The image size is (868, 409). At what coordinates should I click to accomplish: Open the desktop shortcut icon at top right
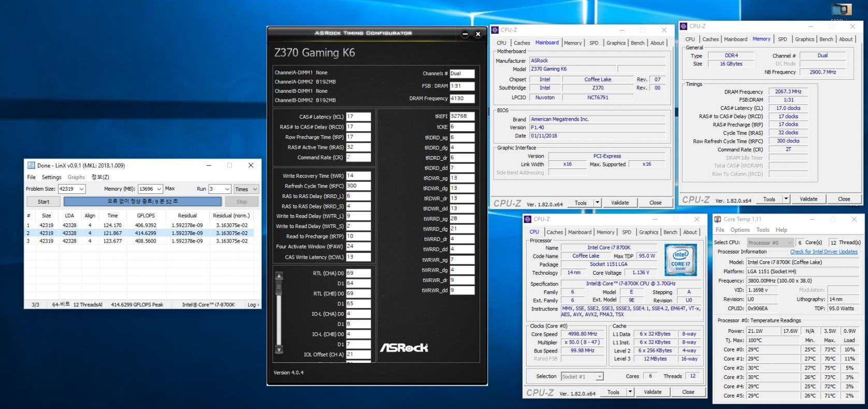pos(841,10)
